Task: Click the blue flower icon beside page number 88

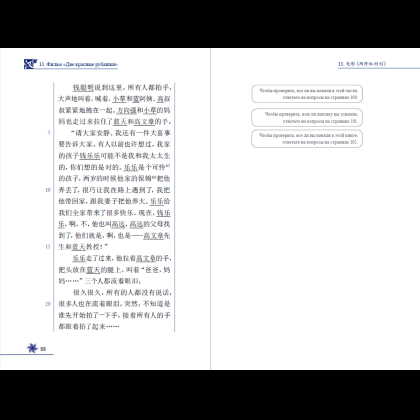Action: pyautogui.click(x=32, y=348)
